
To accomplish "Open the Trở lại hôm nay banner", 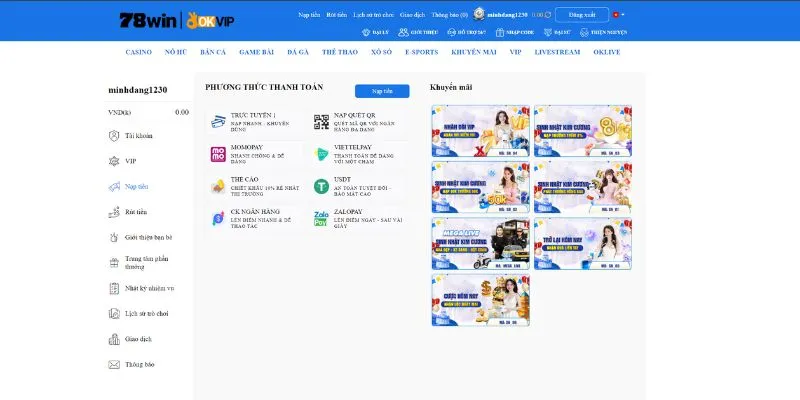I will (583, 243).
